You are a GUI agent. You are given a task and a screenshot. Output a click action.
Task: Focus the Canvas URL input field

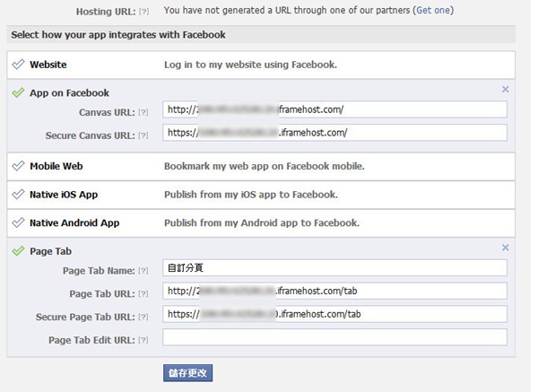pos(334,109)
